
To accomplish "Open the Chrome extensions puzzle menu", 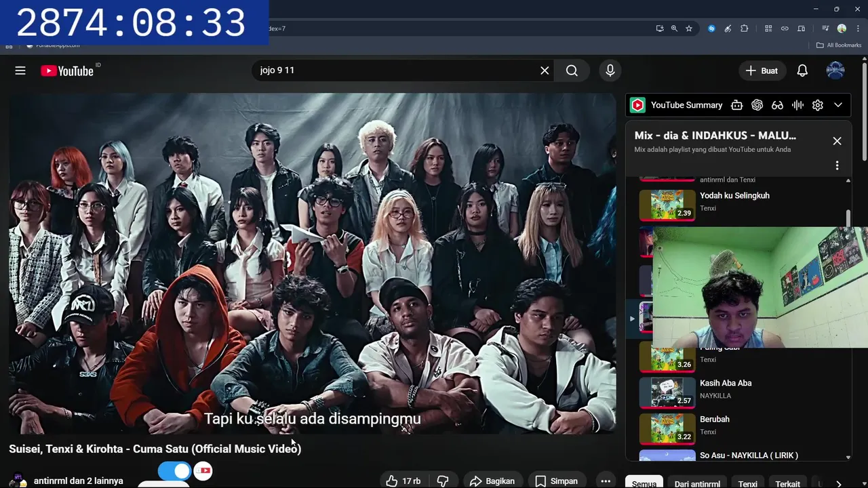I will pyautogui.click(x=745, y=28).
